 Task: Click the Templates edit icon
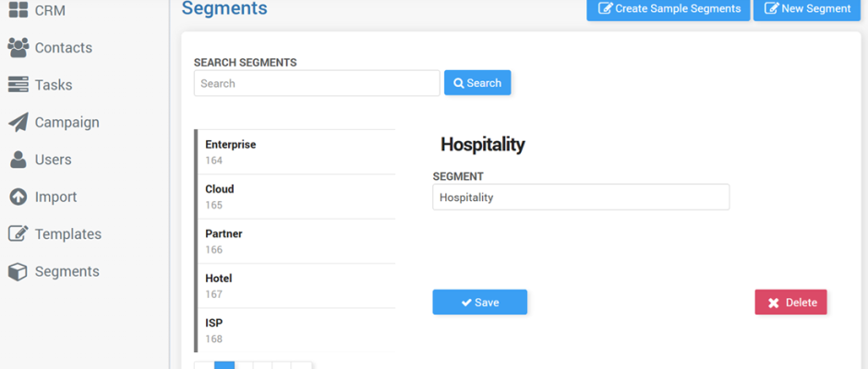click(x=18, y=234)
